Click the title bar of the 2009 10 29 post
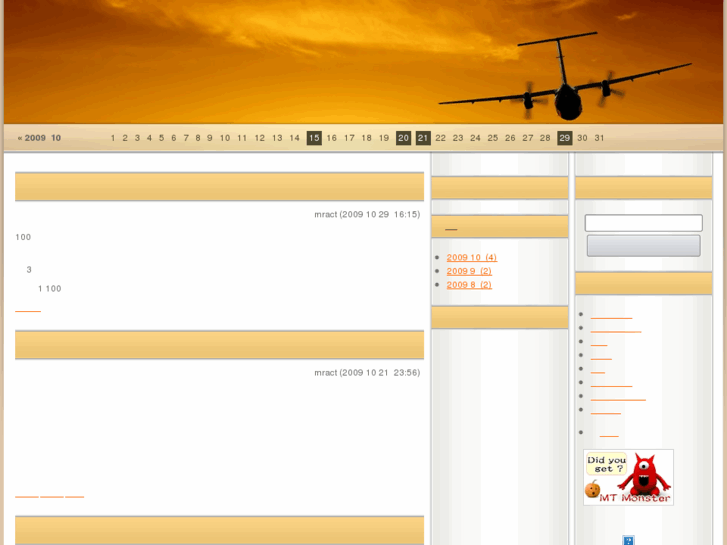The width and height of the screenshot is (727, 545). [219, 187]
